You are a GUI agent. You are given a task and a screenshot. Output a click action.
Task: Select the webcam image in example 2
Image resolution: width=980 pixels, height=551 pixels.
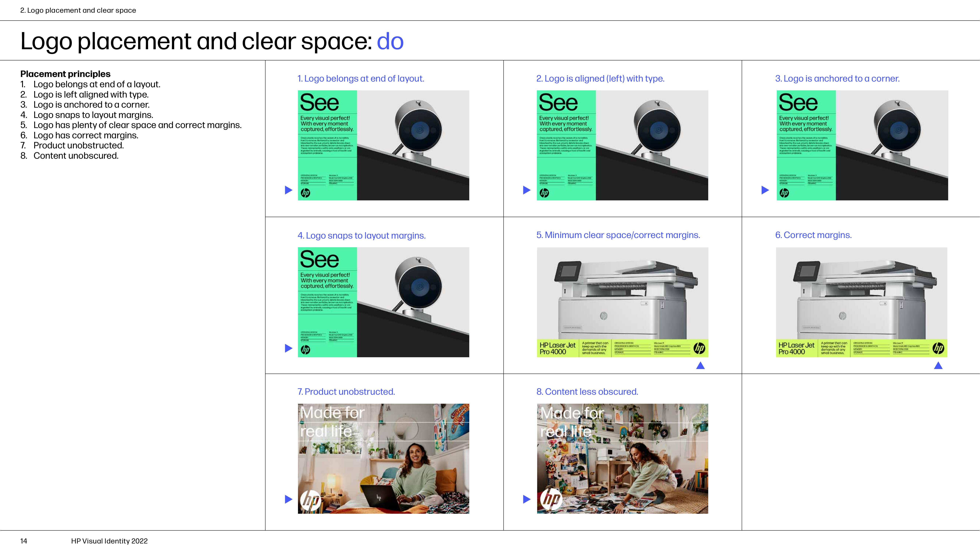point(652,145)
